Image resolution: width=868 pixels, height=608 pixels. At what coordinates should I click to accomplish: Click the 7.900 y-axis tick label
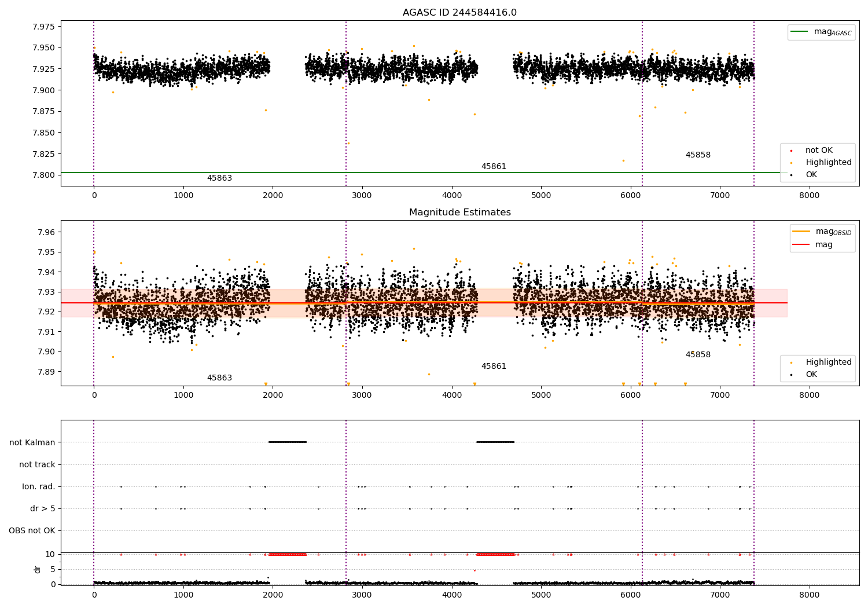coord(44,90)
